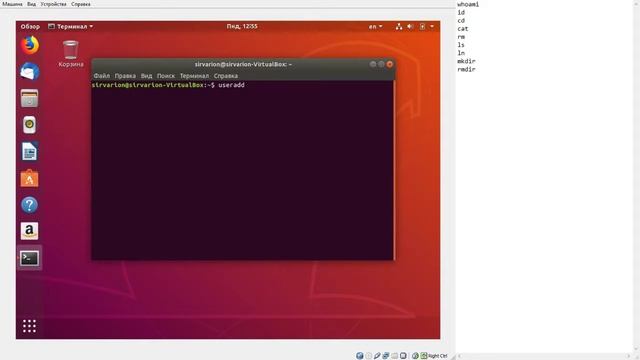Click VirtualBox shared folders status icon
Viewport: 640px width, 360px height.
(394, 356)
